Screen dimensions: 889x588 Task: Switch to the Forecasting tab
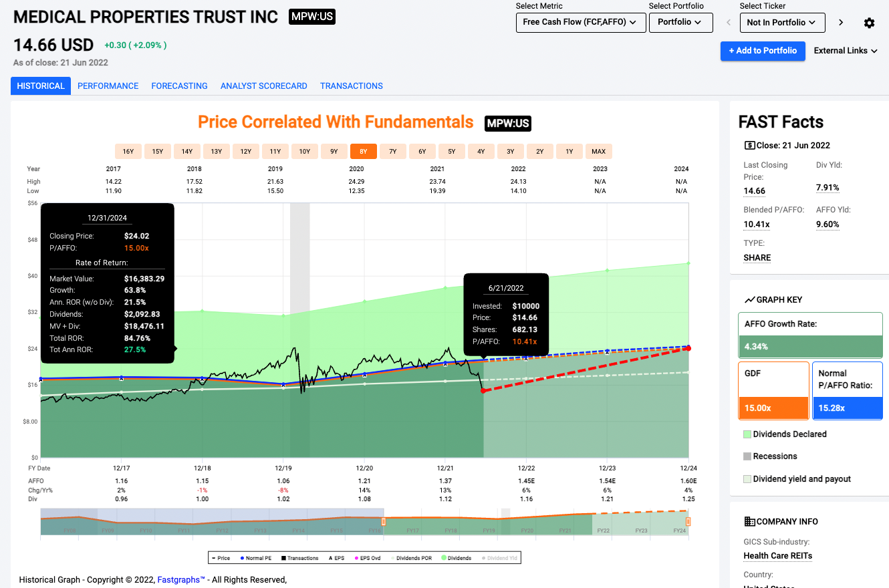point(179,86)
